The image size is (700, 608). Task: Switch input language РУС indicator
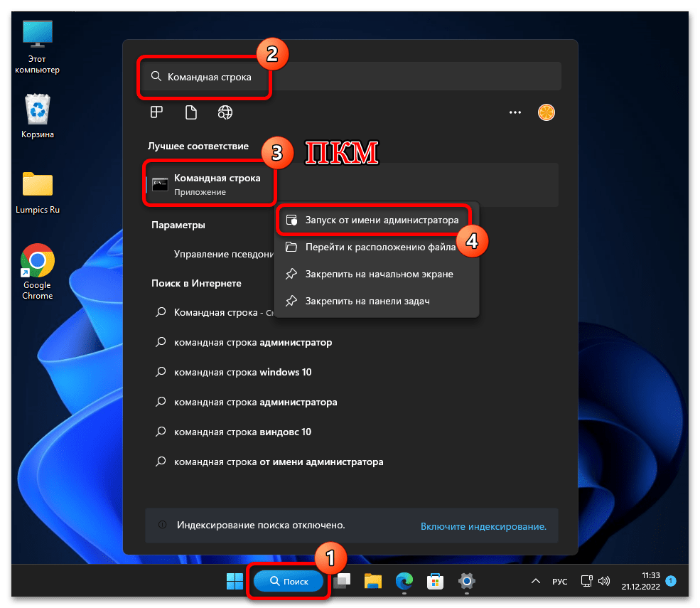560,581
